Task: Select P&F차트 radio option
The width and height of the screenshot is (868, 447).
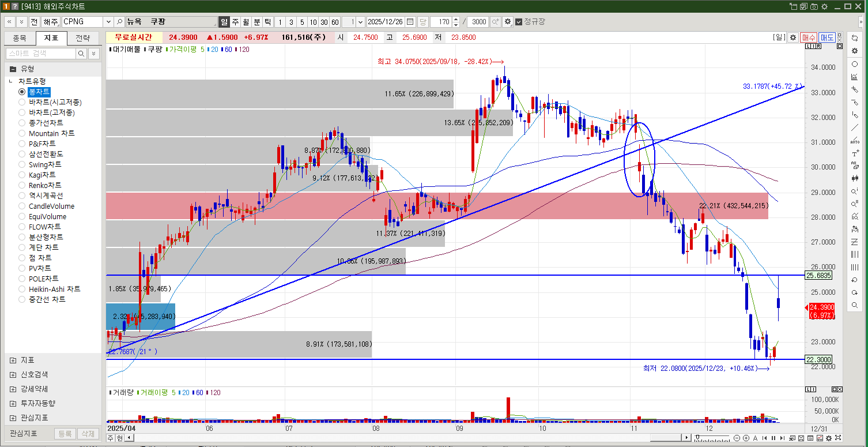Action: (22, 144)
